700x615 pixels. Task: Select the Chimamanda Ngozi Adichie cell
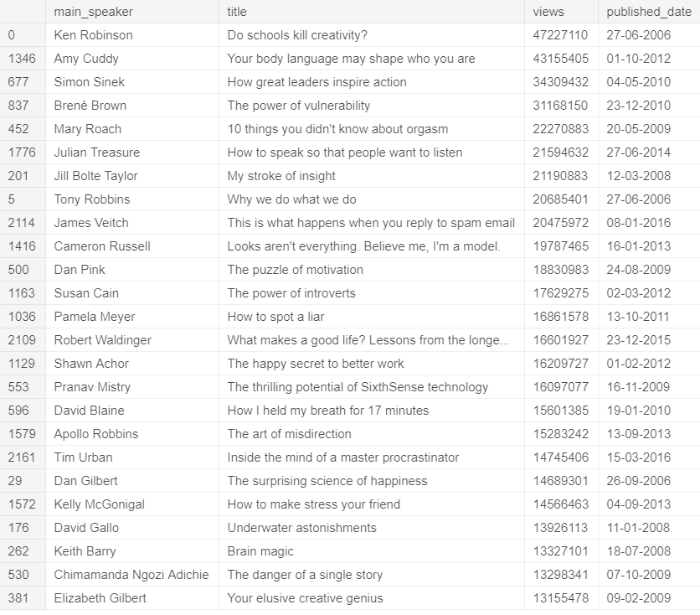(131, 575)
